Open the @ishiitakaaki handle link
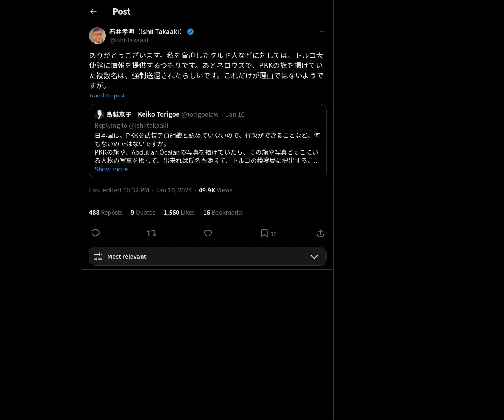This screenshot has height=420, width=504. pos(129,40)
